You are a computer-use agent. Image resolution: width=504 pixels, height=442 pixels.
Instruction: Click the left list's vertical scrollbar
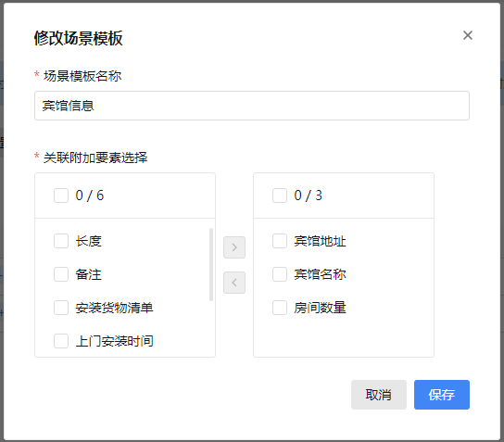(211, 265)
